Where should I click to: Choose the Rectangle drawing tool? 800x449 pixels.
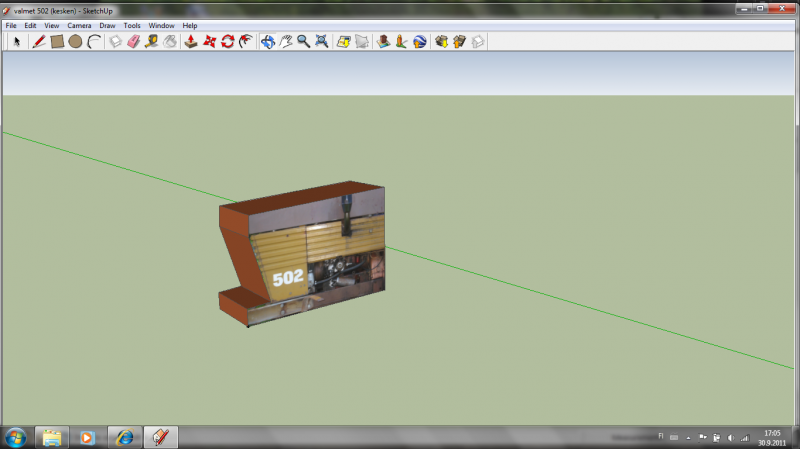click(57, 41)
